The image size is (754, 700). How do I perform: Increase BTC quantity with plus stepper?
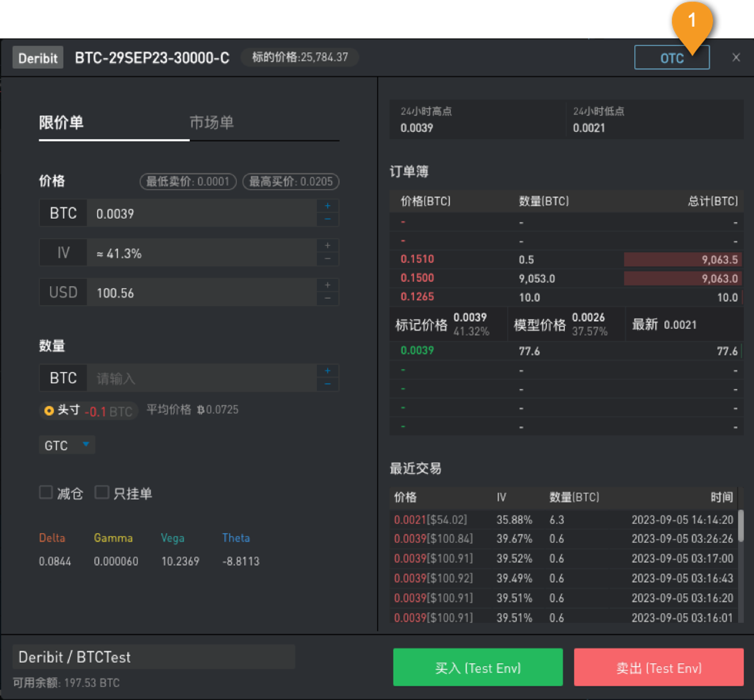327,371
